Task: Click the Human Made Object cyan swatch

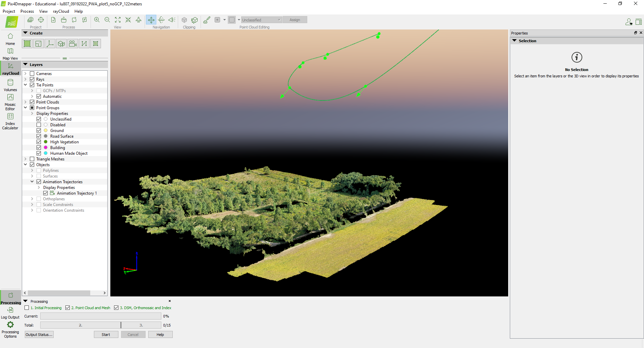Action: [x=46, y=153]
